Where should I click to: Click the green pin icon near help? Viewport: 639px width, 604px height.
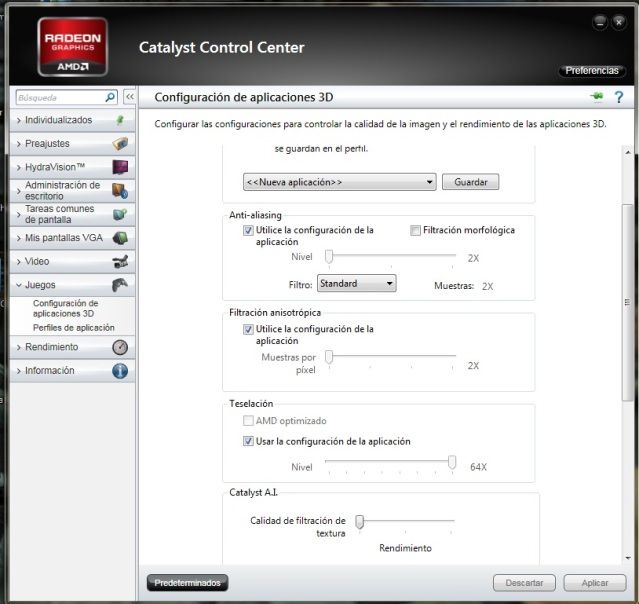[598, 97]
